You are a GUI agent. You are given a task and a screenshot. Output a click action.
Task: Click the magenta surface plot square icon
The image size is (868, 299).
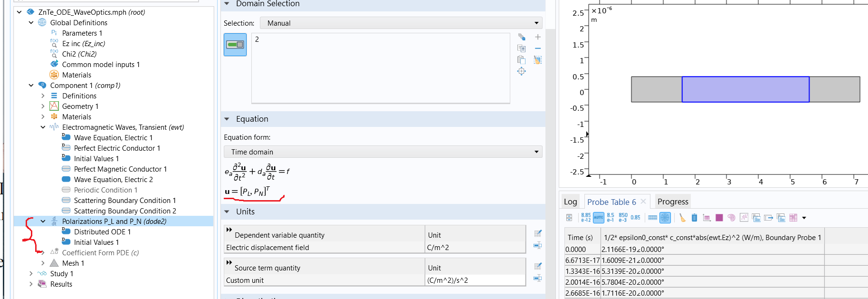click(x=719, y=218)
